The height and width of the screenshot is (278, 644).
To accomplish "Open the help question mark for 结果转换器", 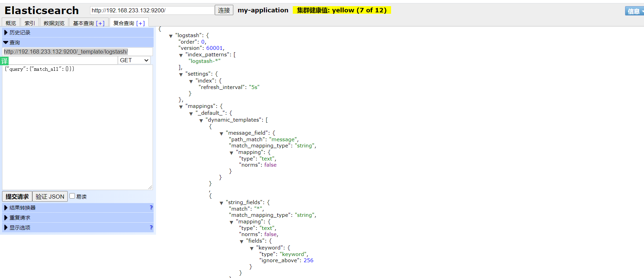I will 151,208.
